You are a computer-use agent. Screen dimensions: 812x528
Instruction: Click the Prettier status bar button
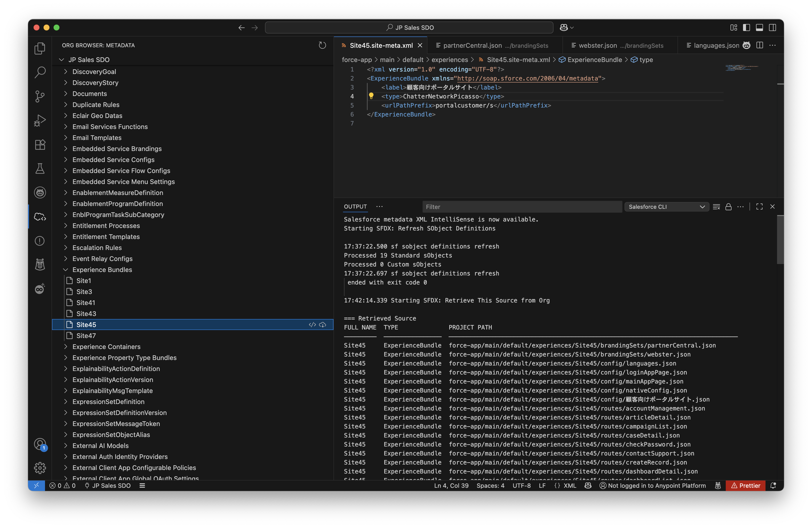click(x=745, y=485)
